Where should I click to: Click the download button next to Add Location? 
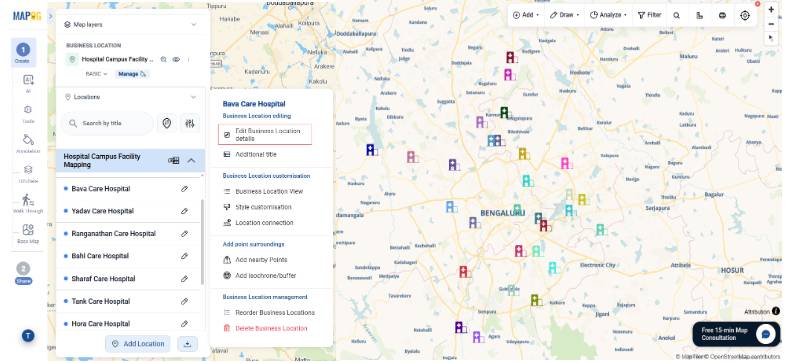point(187,344)
